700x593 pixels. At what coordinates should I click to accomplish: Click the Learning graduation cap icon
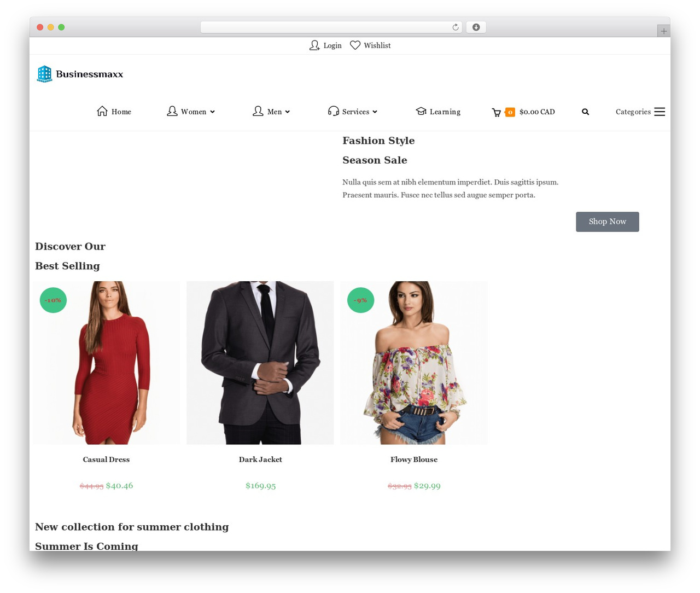coord(421,111)
